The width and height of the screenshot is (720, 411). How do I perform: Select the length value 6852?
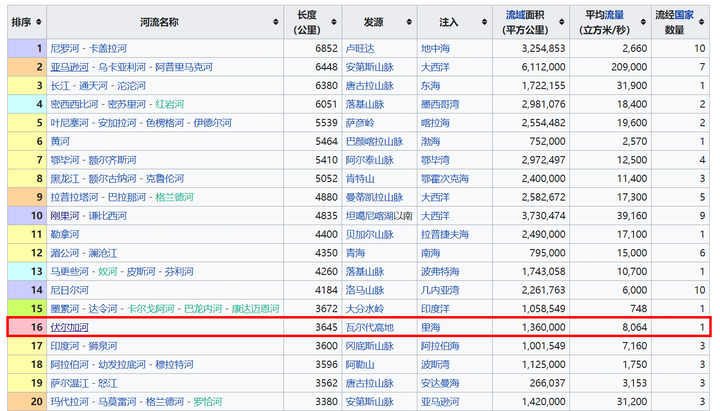coord(326,48)
